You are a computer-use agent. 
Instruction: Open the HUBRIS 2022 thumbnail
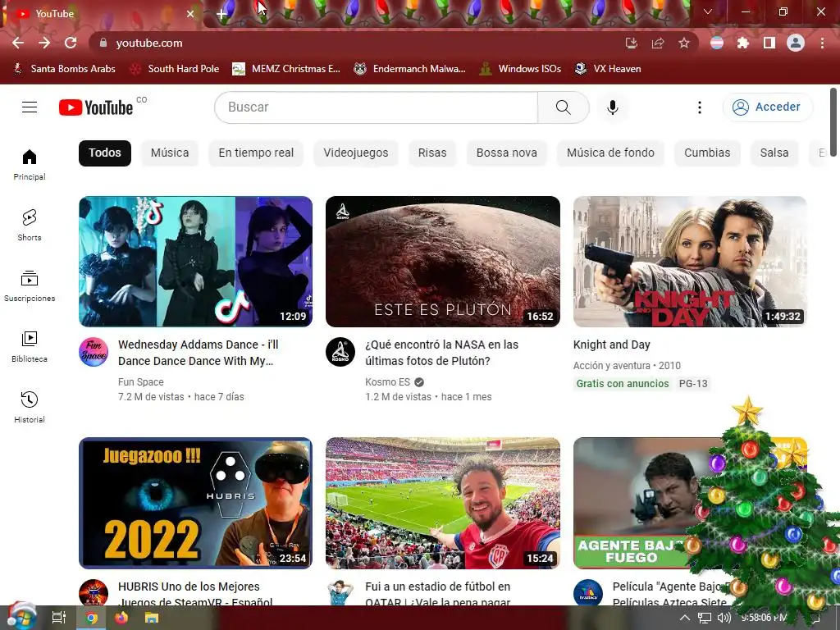(195, 503)
